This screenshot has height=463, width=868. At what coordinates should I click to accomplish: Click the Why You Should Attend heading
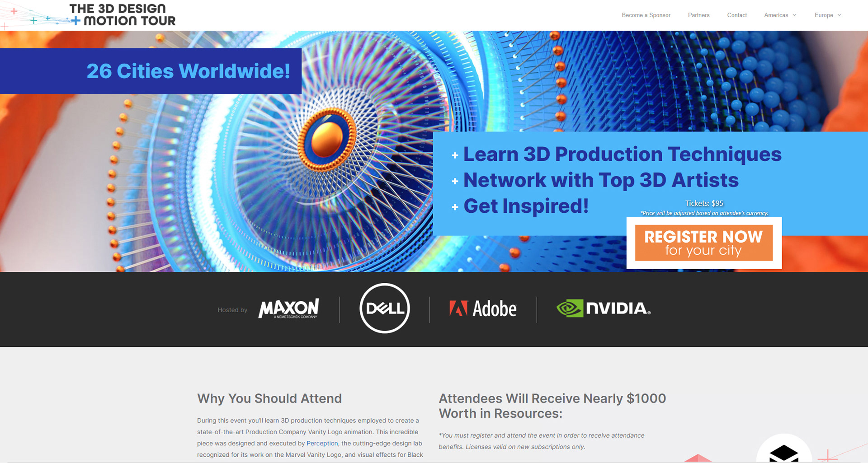[x=269, y=398]
